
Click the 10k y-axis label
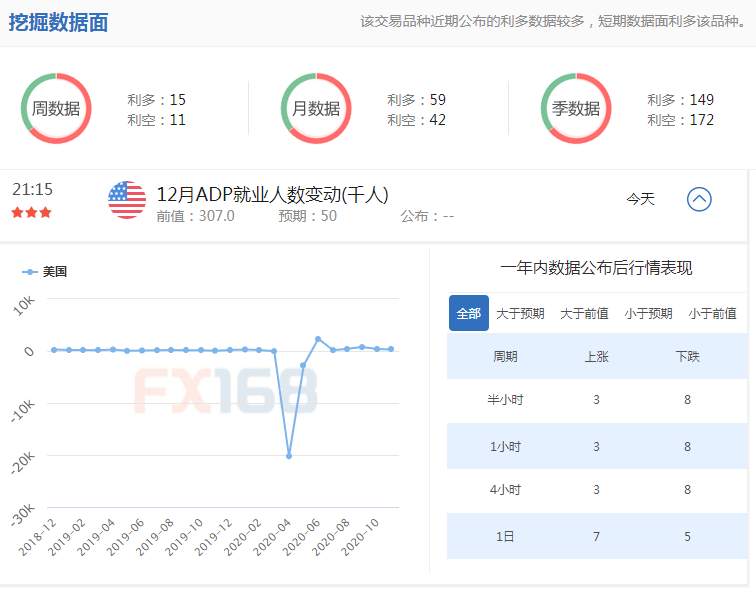click(x=24, y=306)
